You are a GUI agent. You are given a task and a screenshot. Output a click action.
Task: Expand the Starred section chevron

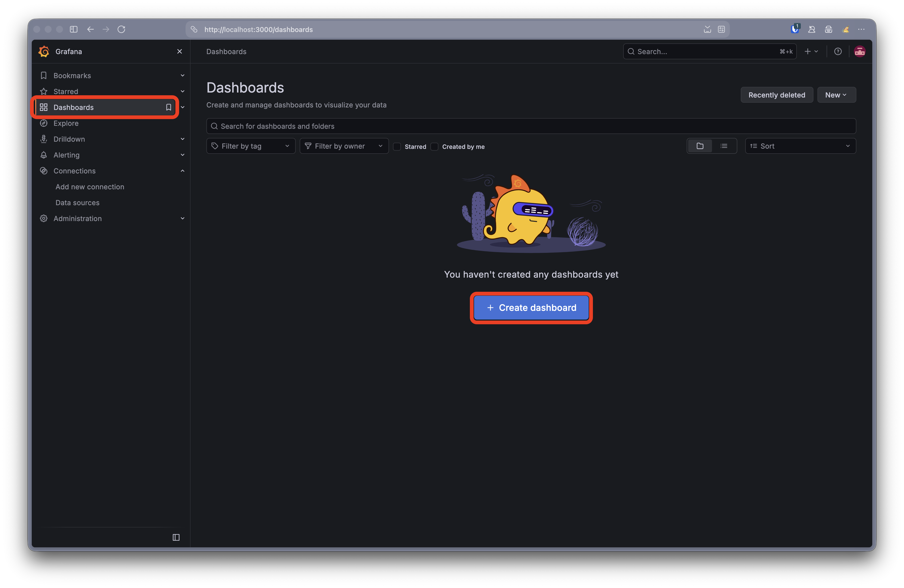point(183,92)
